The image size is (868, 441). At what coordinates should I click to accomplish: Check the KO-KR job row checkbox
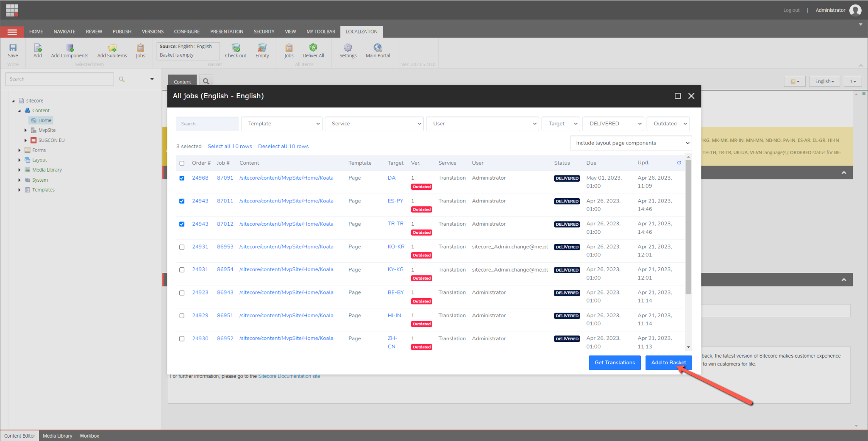coord(182,247)
